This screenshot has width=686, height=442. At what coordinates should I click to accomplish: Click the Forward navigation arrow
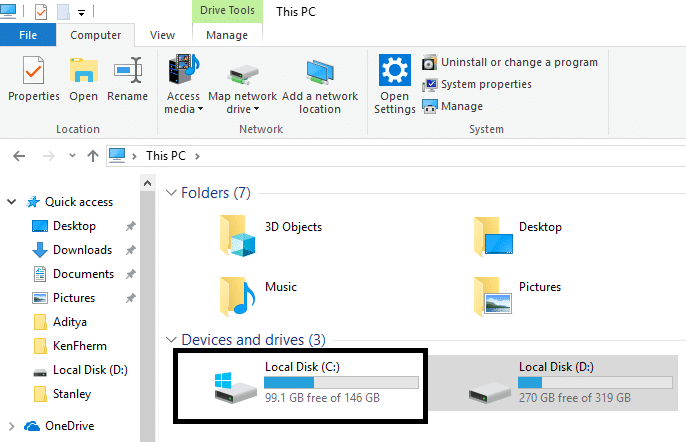[x=48, y=156]
